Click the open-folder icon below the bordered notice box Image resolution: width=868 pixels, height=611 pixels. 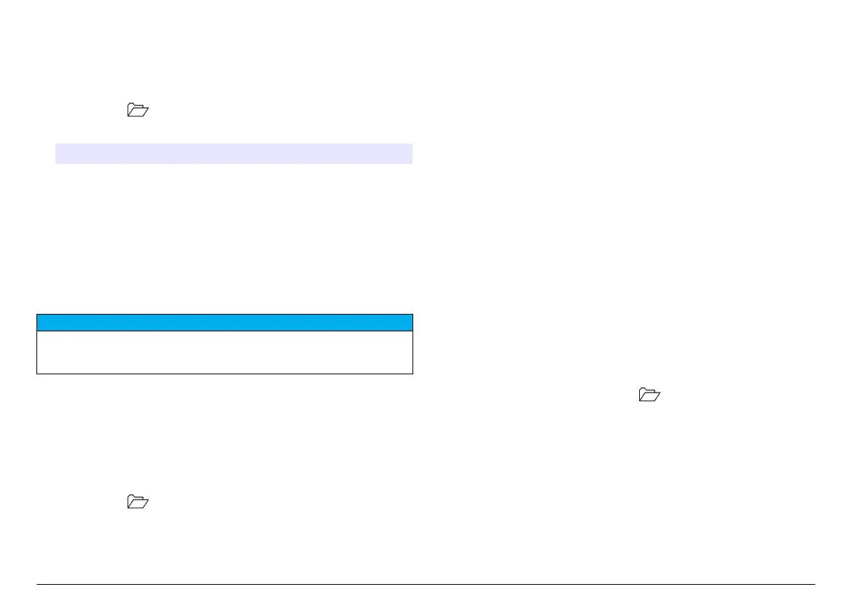coord(138,502)
